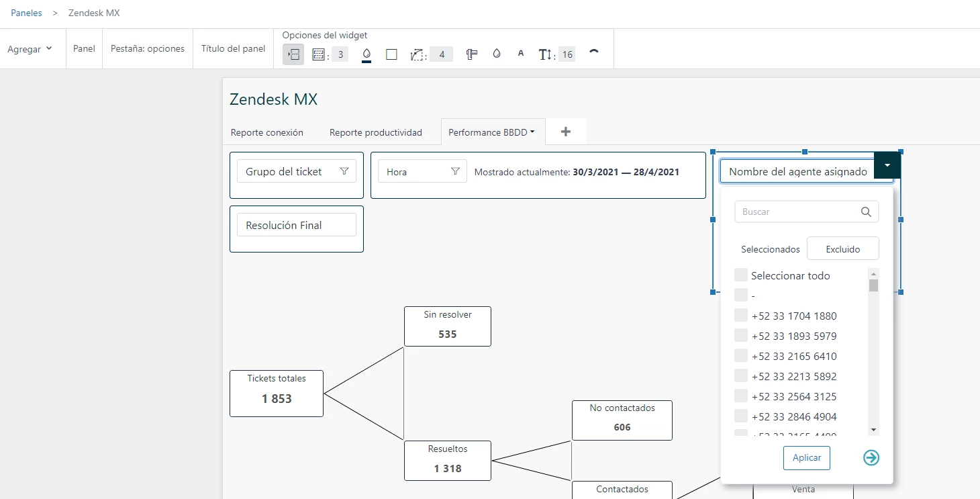The width and height of the screenshot is (980, 499).
Task: Click the plain drop icon next to the ruler
Action: click(x=497, y=54)
